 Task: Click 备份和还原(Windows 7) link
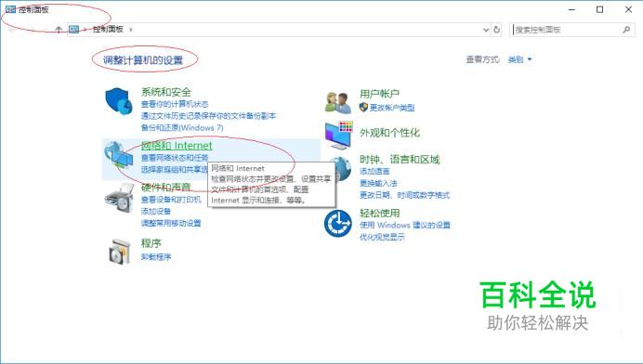[x=182, y=128]
